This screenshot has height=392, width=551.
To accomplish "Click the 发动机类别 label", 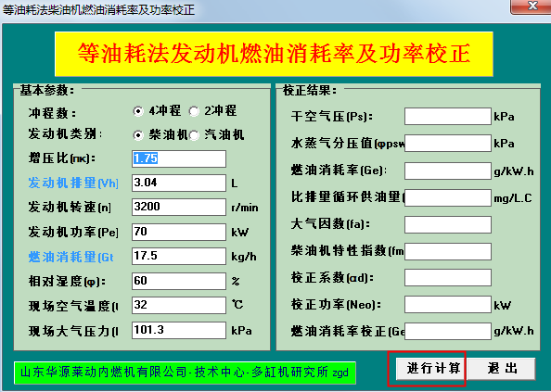I will (65, 134).
